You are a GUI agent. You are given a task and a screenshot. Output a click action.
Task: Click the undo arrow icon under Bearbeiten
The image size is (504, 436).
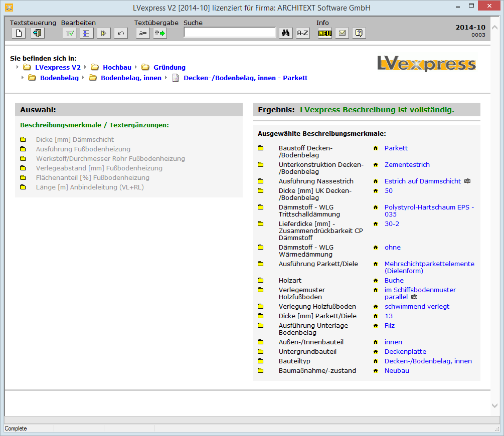(121, 33)
